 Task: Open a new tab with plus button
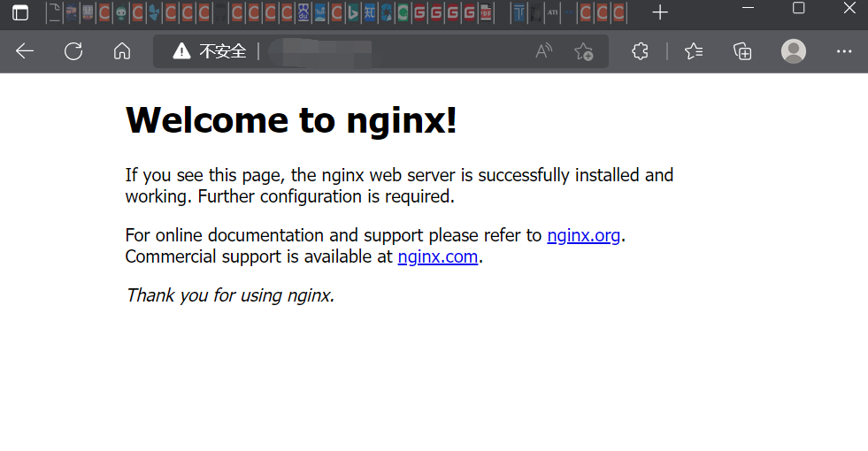click(x=660, y=12)
